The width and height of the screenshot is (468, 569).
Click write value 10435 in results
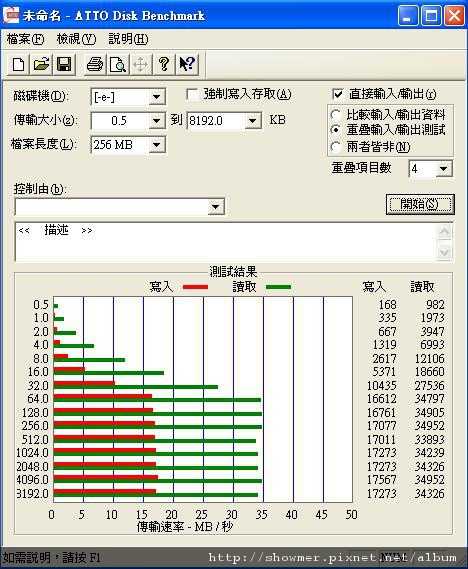click(382, 385)
